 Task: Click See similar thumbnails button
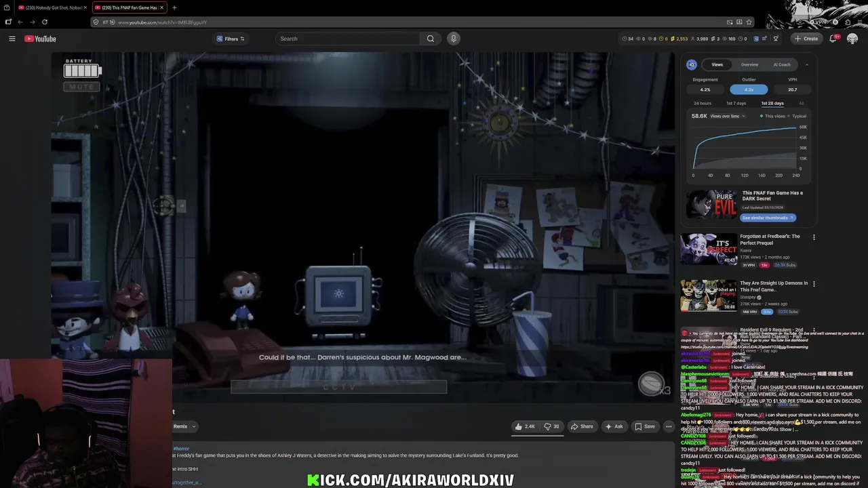coord(768,218)
